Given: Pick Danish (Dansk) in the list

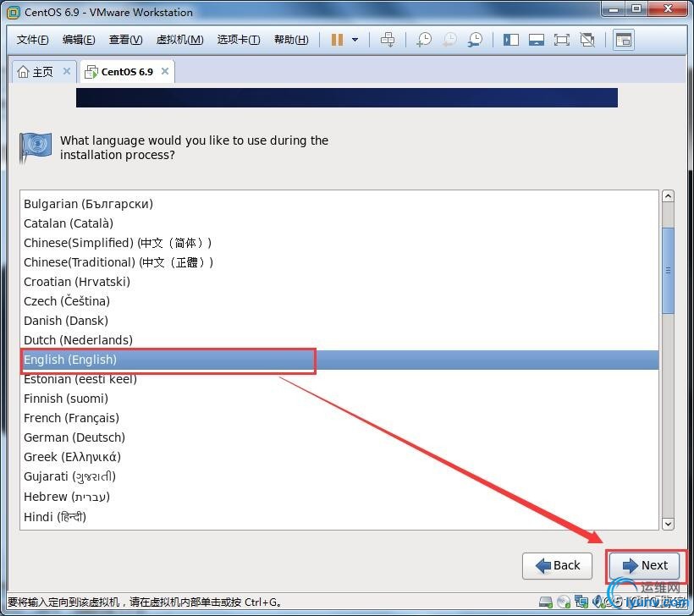Looking at the screenshot, I should 339,321.
